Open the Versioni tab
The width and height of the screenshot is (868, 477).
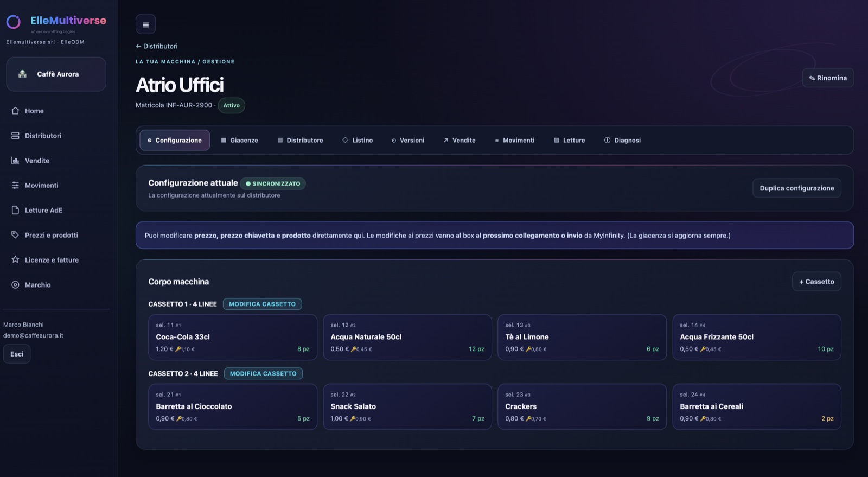[408, 140]
